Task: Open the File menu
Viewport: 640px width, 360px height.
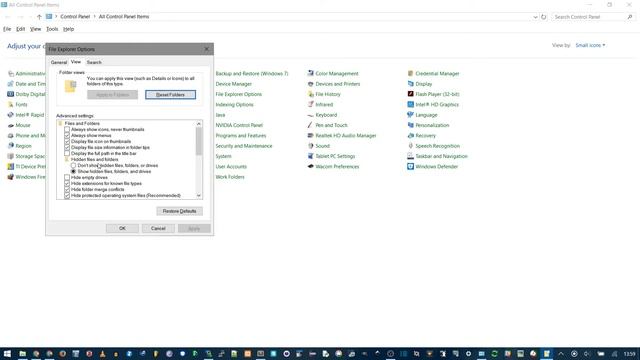Action: pyautogui.click(x=7, y=29)
